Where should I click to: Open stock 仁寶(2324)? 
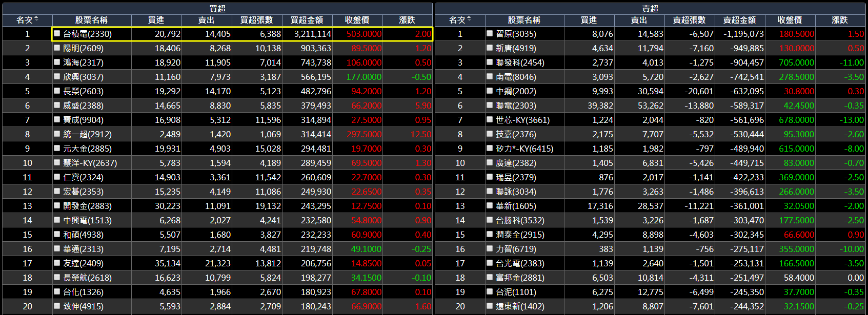(x=83, y=177)
